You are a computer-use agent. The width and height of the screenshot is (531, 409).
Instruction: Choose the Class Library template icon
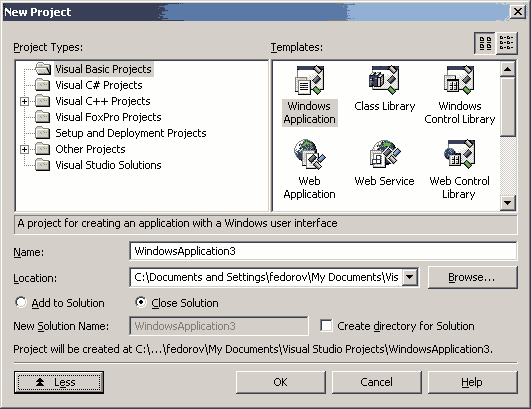pyautogui.click(x=384, y=80)
